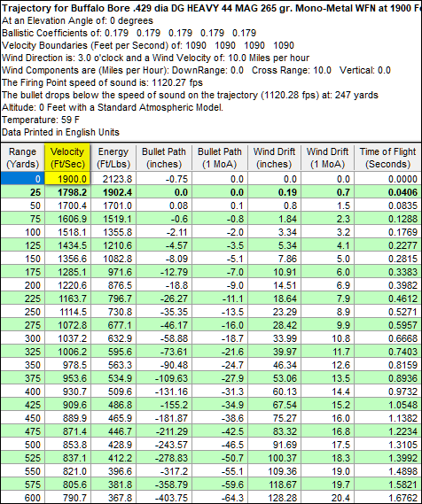Select the bold range cell 25
This screenshot has width=422, height=504.
click(22, 192)
